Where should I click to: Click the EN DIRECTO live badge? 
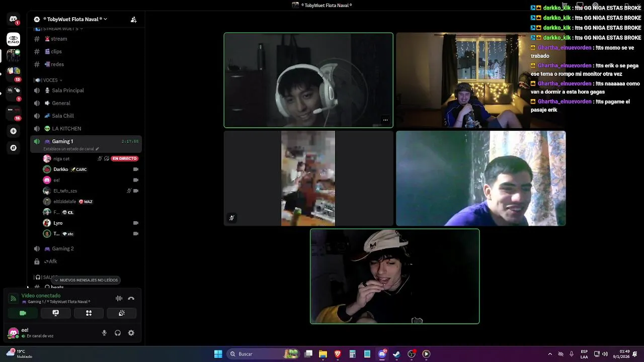124,158
